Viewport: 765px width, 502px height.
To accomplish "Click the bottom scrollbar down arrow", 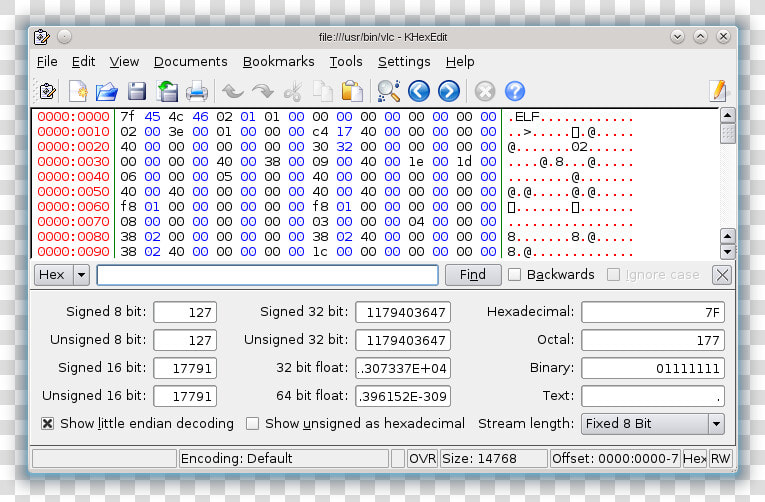I will [727, 252].
